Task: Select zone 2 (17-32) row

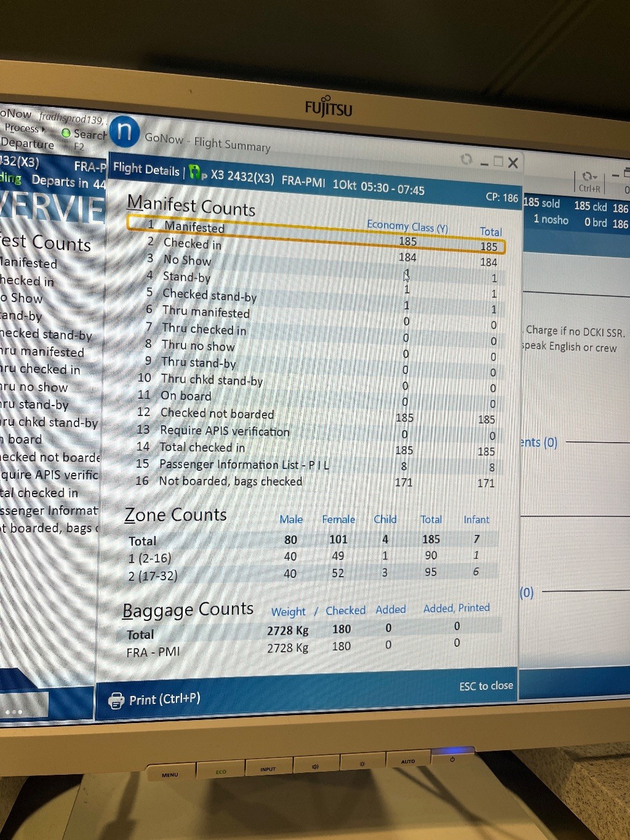Action: tap(153, 576)
